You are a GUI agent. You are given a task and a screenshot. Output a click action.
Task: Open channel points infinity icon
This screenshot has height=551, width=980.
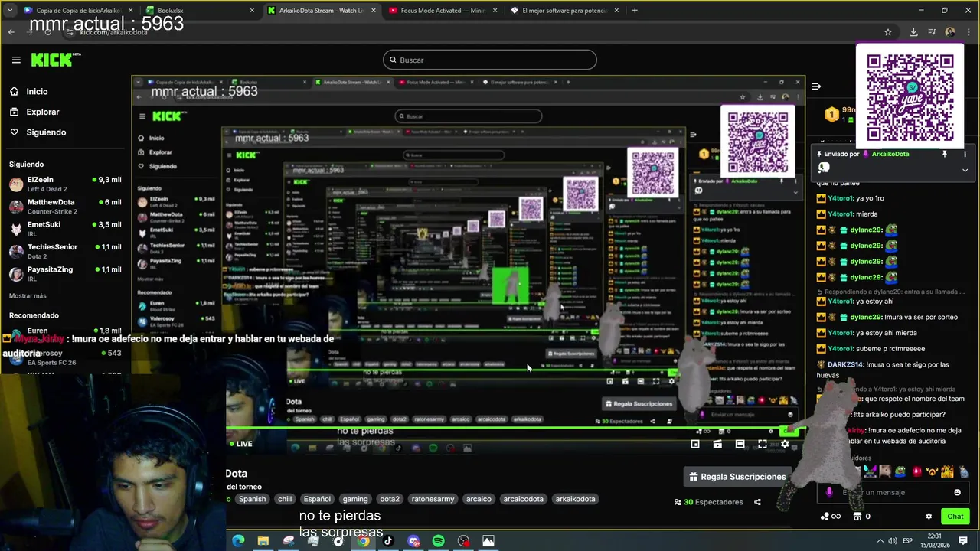[836, 517]
